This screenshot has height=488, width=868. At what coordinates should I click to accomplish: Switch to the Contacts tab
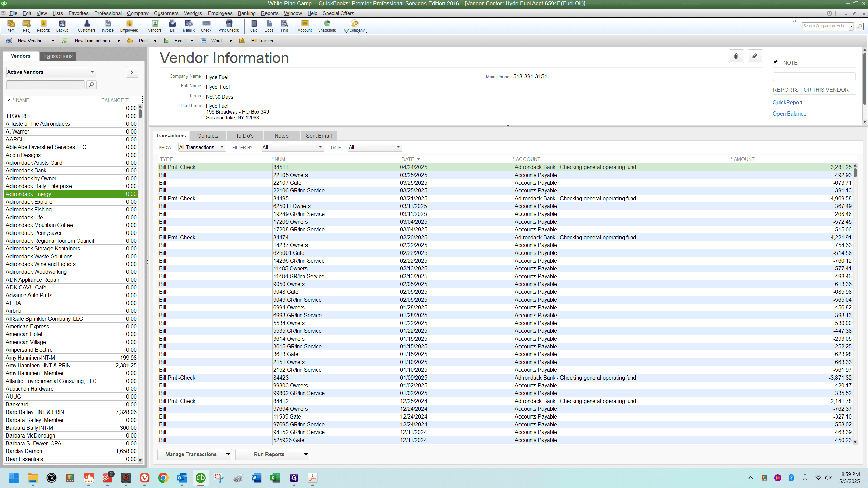208,136
